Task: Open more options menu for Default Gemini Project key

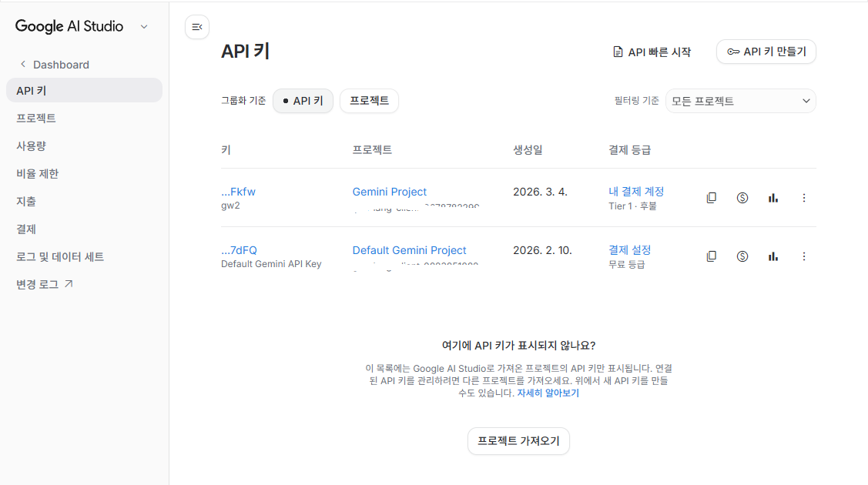Action: (x=804, y=256)
